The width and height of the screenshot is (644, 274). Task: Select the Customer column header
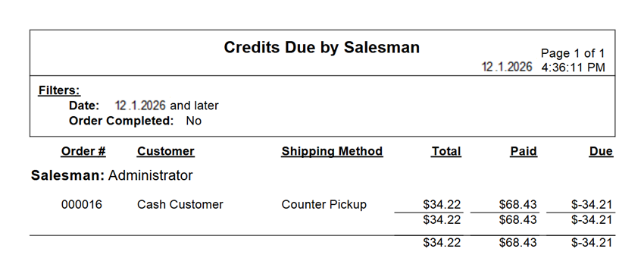[165, 151]
